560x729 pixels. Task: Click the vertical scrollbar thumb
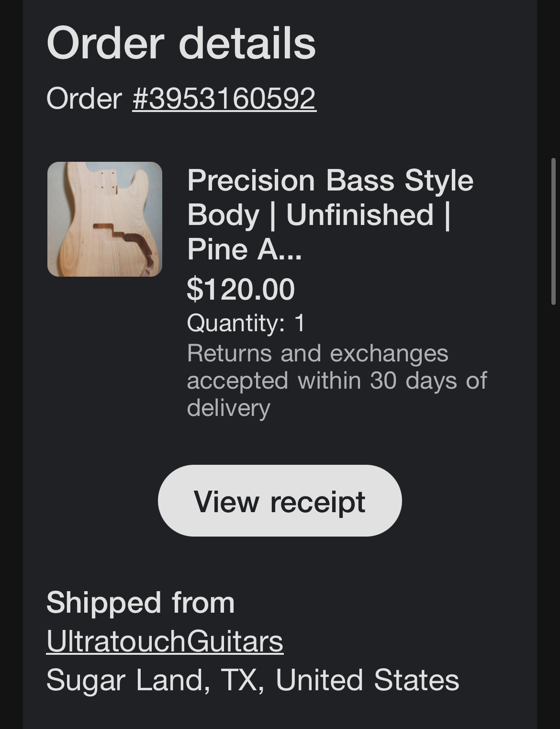[x=553, y=231]
